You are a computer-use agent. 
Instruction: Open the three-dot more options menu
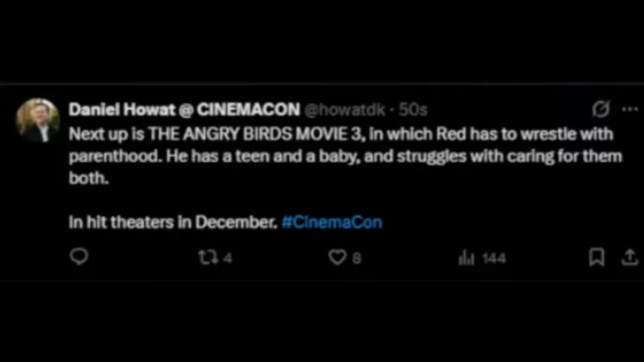click(630, 109)
